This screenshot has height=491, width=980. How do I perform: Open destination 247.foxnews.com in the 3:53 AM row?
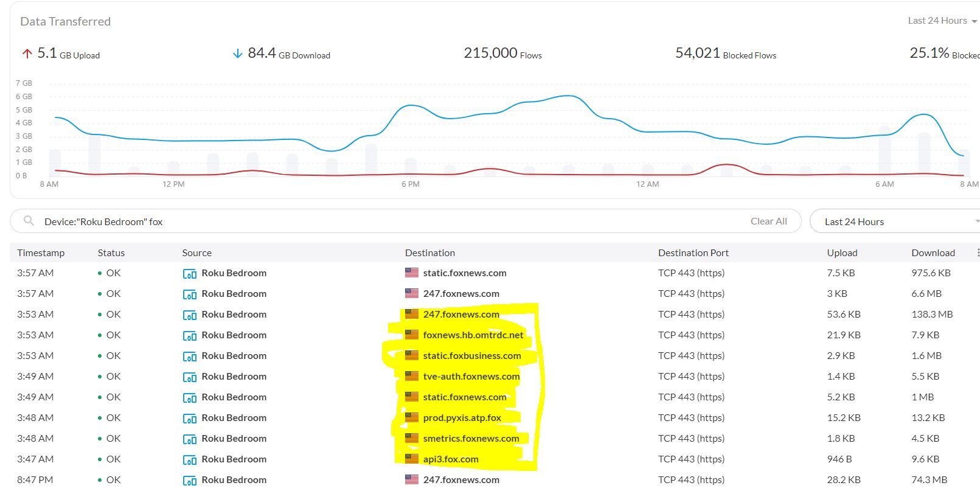tap(461, 314)
